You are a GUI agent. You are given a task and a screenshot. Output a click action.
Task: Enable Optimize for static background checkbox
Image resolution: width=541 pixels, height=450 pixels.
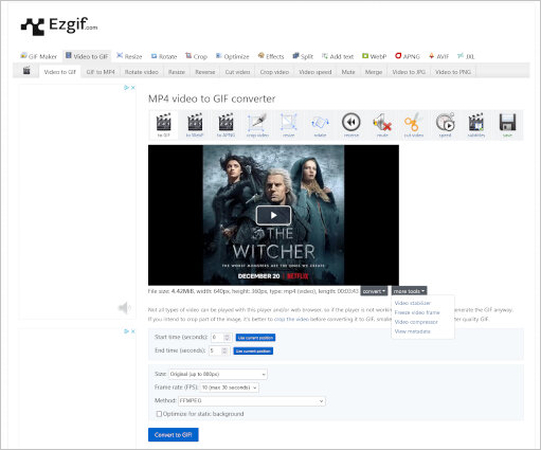coord(159,414)
